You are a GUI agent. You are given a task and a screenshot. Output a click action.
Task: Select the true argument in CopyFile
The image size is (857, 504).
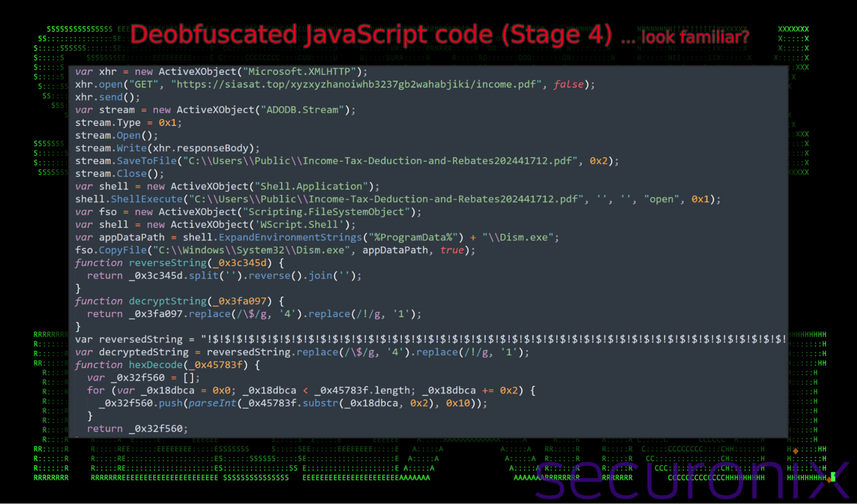(452, 250)
